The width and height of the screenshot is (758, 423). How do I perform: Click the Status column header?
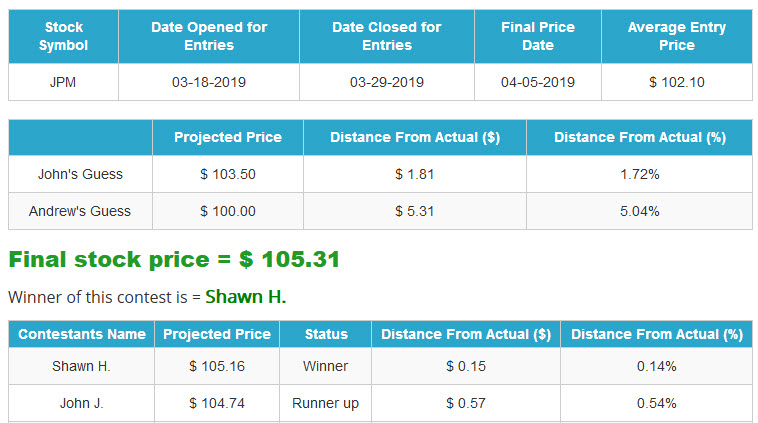click(325, 334)
